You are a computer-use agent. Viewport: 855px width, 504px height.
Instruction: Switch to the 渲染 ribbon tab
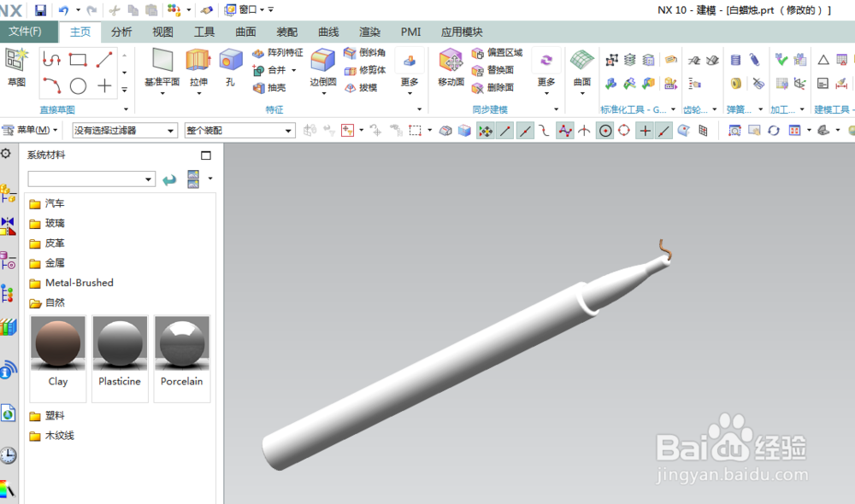click(x=369, y=32)
